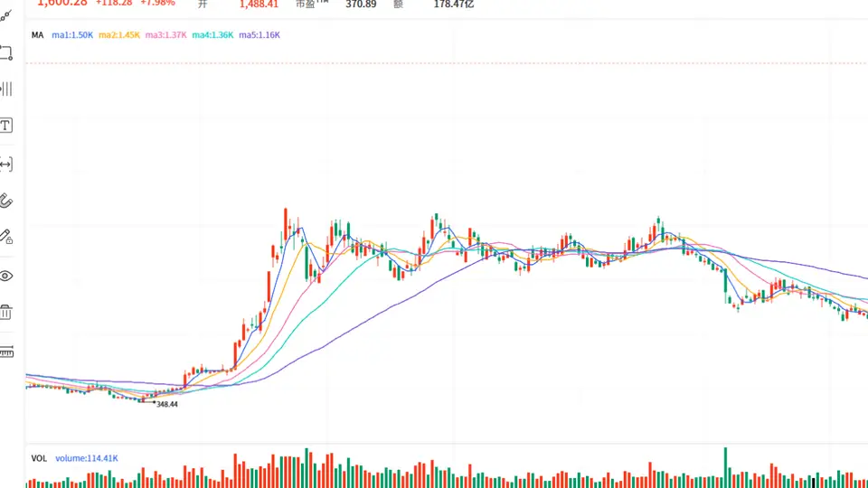The width and height of the screenshot is (868, 488).
Task: Select the ma2:1.45K indicator legend
Action: pyautogui.click(x=119, y=35)
